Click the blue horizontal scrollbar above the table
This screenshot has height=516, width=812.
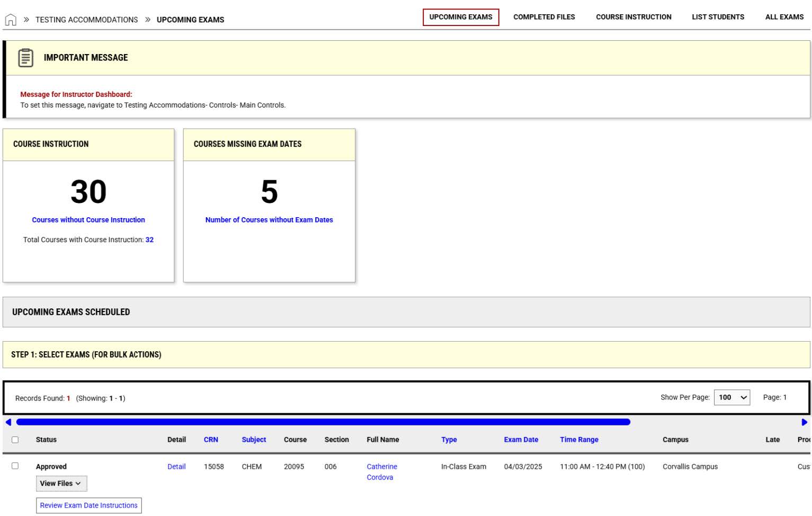click(x=322, y=422)
